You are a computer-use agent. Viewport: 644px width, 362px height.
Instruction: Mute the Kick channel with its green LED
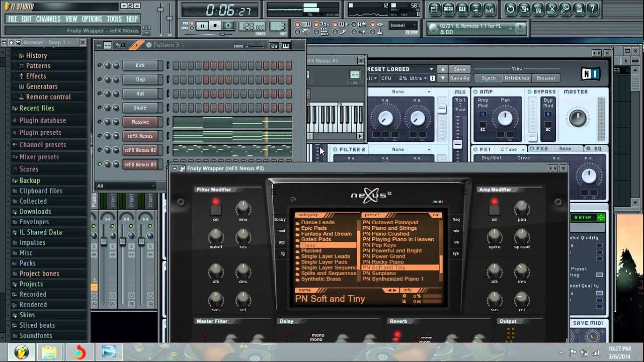tap(100, 65)
